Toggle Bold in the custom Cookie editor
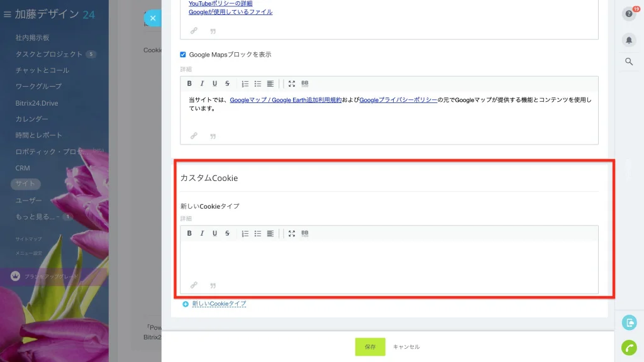 pyautogui.click(x=189, y=233)
